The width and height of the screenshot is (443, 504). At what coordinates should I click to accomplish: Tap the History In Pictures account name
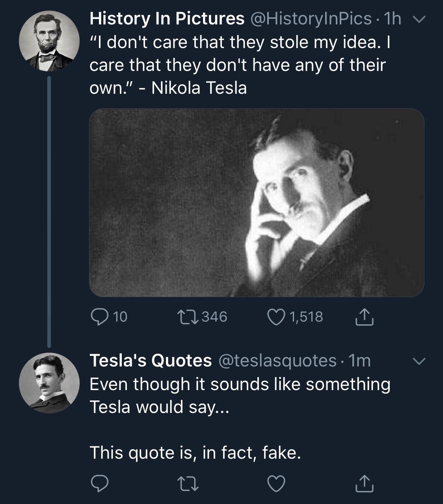(x=167, y=19)
